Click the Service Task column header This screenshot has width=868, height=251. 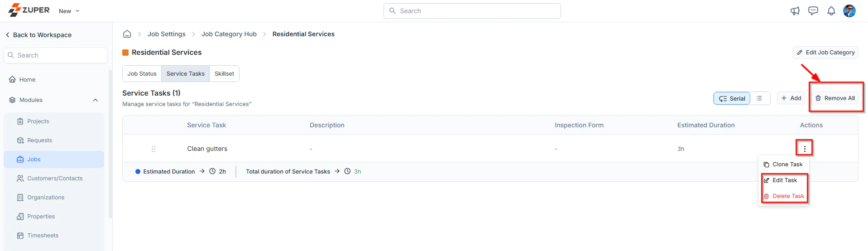206,125
